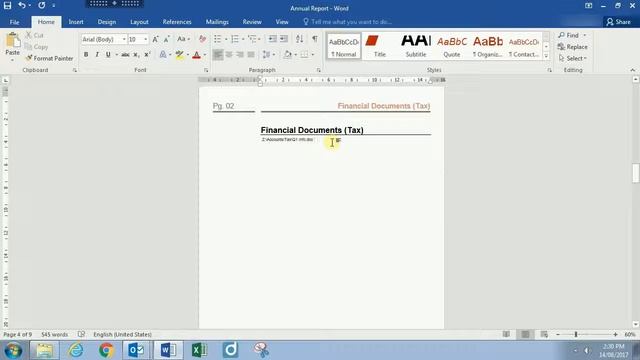
Task: Activate Format Painter
Action: (x=49, y=58)
